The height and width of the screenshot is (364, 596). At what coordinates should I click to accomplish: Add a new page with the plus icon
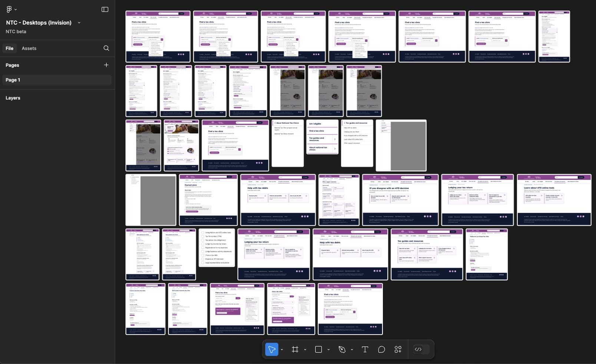point(106,65)
